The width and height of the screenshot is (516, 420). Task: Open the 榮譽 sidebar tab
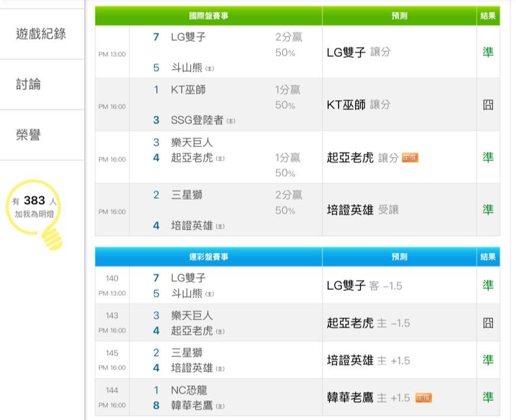pyautogui.click(x=28, y=135)
